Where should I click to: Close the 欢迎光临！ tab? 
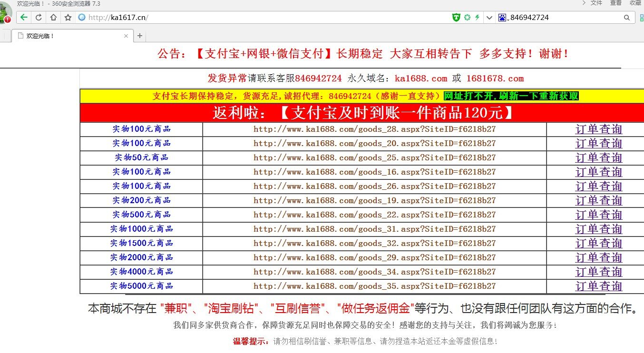pyautogui.click(x=126, y=36)
